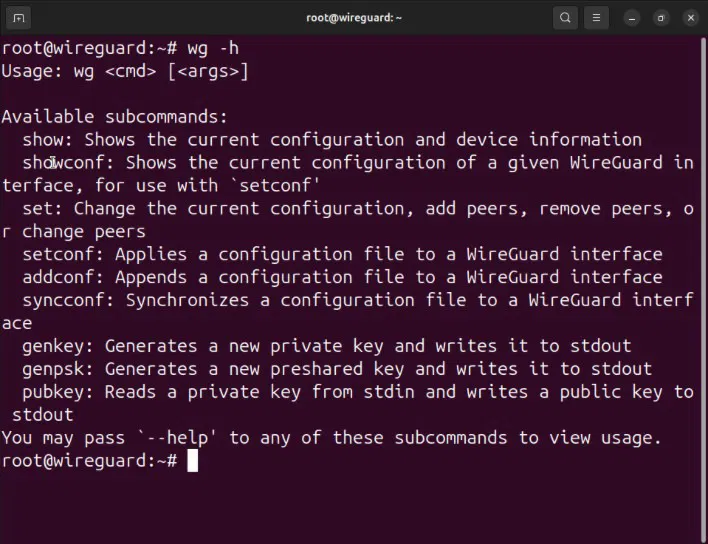Screen dimensions: 708x544
Task: Open the hamburger main menu
Action: point(596,18)
